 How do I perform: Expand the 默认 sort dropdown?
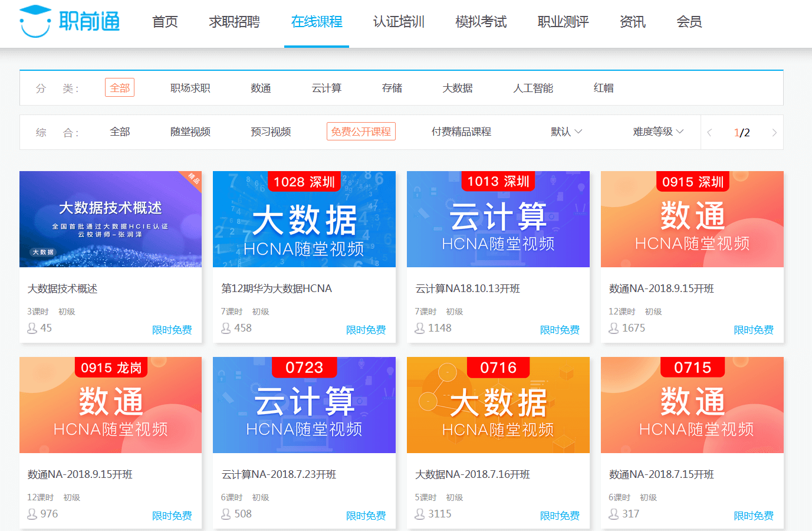point(566,132)
